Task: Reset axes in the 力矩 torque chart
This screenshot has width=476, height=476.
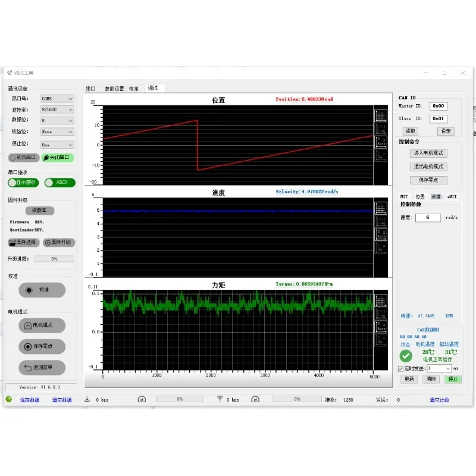Action: (x=381, y=340)
